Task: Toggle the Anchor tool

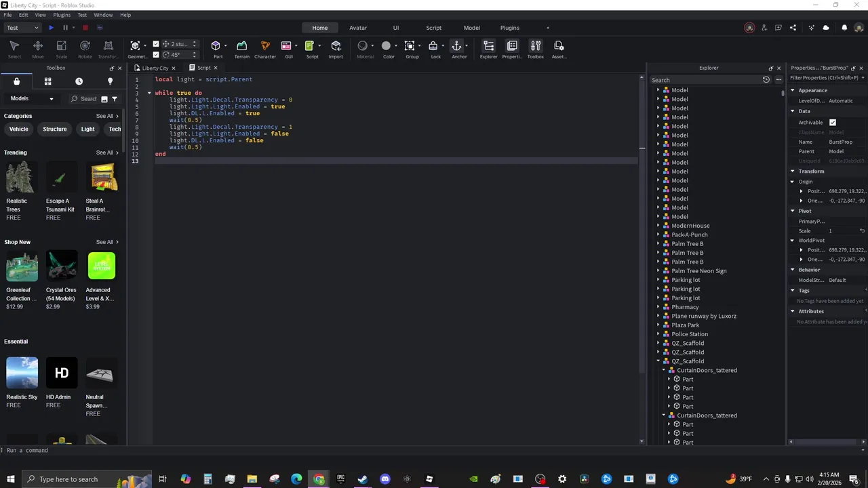Action: coord(456,46)
